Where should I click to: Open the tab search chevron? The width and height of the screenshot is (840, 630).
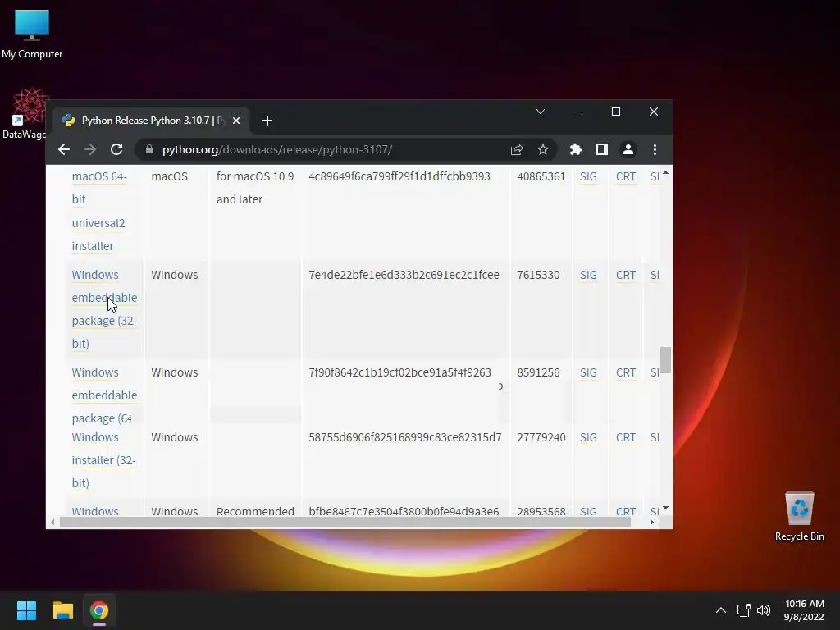point(541,112)
